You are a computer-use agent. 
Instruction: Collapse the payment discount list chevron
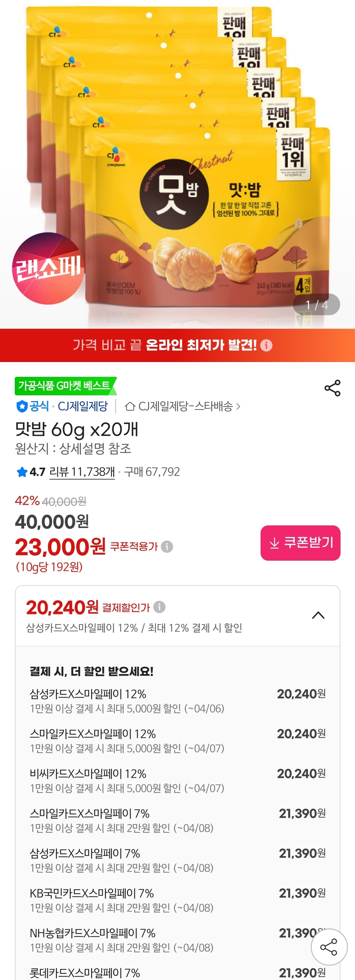pyautogui.click(x=318, y=615)
